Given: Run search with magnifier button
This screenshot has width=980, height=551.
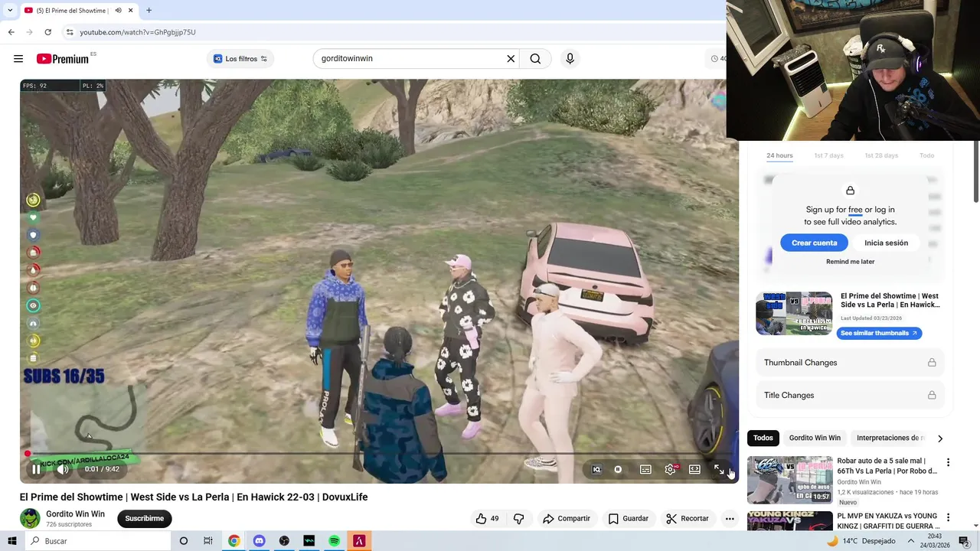Looking at the screenshot, I should [535, 59].
